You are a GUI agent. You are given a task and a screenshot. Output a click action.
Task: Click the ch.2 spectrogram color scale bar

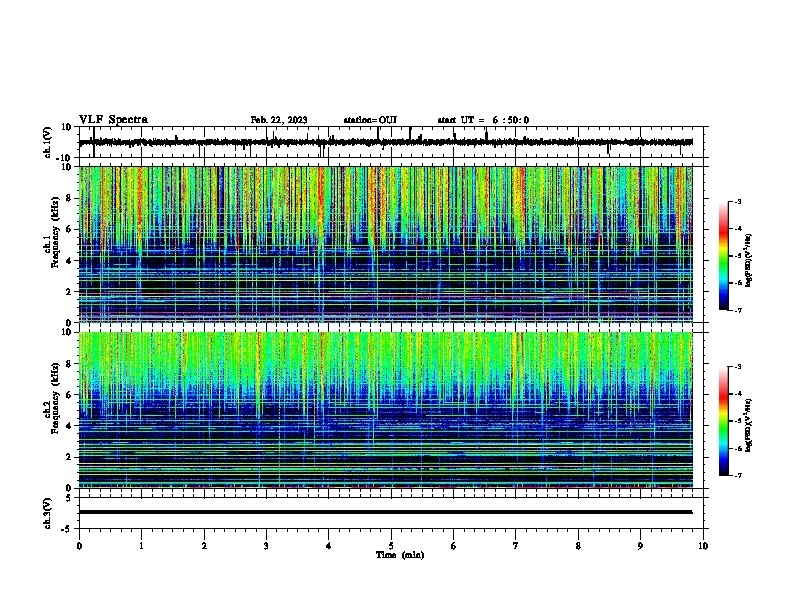point(723,421)
